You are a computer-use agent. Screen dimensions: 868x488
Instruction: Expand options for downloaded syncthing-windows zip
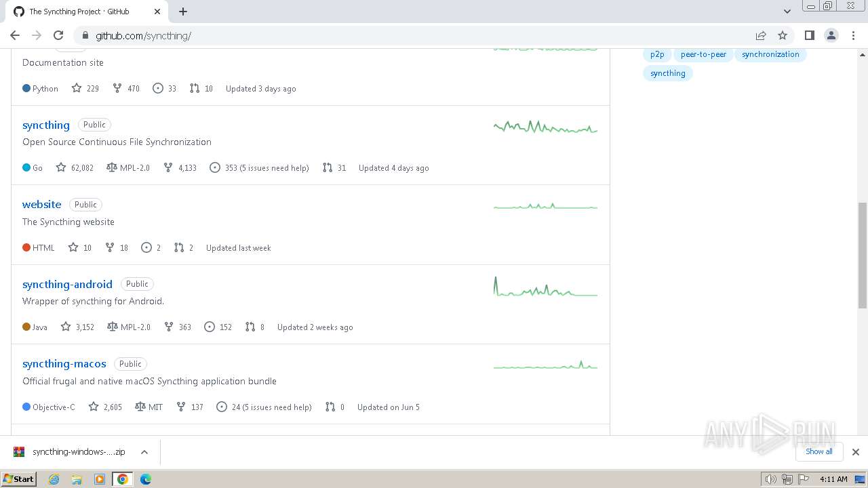[144, 452]
